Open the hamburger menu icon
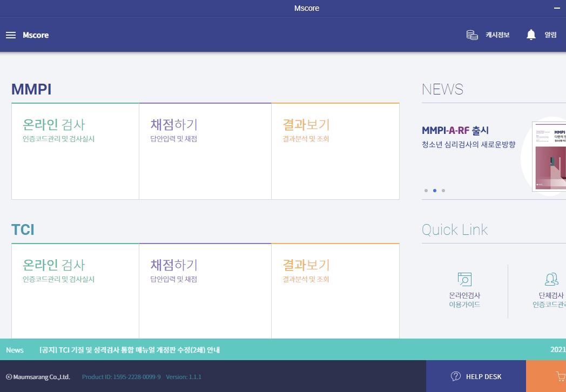 tap(11, 35)
